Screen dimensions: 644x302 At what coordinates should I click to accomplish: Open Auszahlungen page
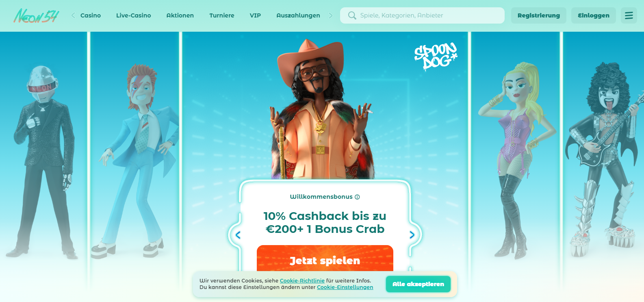click(298, 15)
